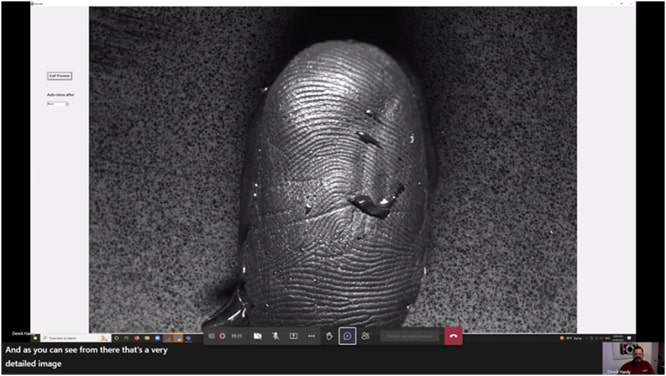Click the Windows taskbar search box

coord(75,338)
